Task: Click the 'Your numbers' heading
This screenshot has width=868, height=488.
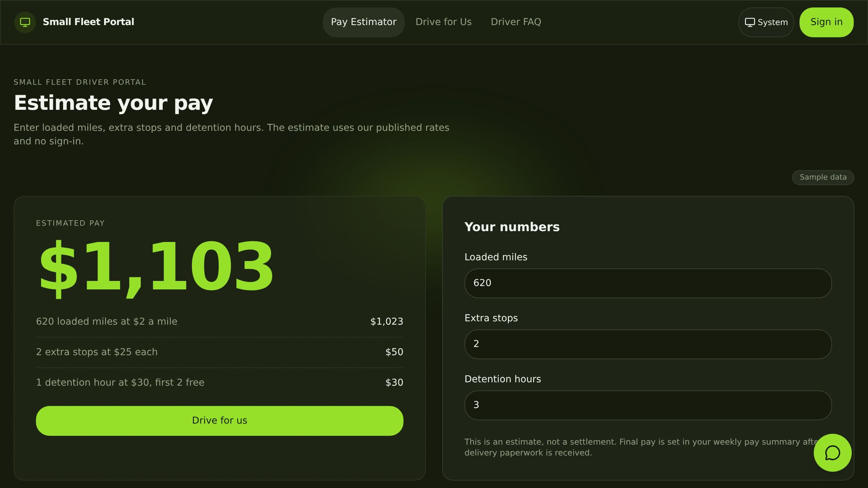Action: pyautogui.click(x=512, y=227)
